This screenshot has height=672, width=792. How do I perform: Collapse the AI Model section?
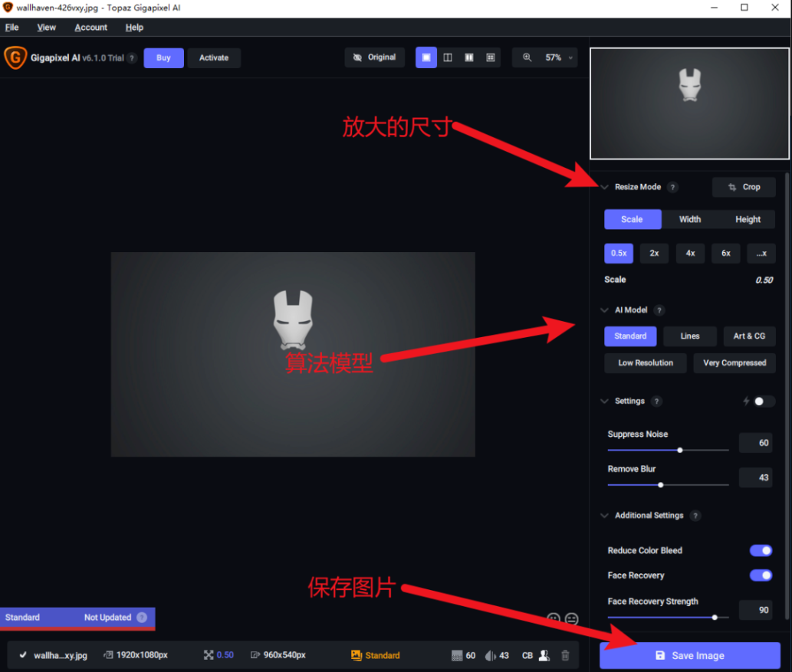605,310
